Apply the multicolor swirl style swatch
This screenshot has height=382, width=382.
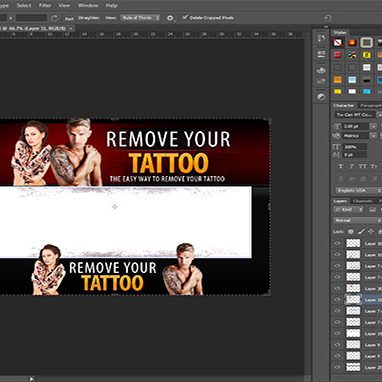click(352, 55)
